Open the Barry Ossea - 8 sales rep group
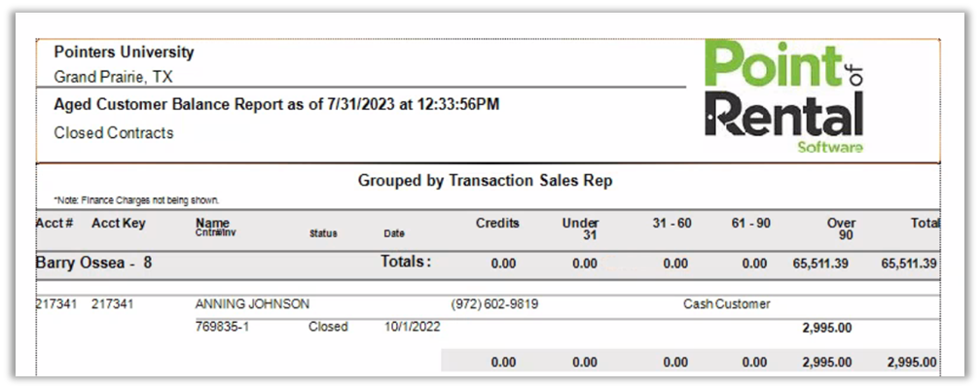 click(x=93, y=263)
